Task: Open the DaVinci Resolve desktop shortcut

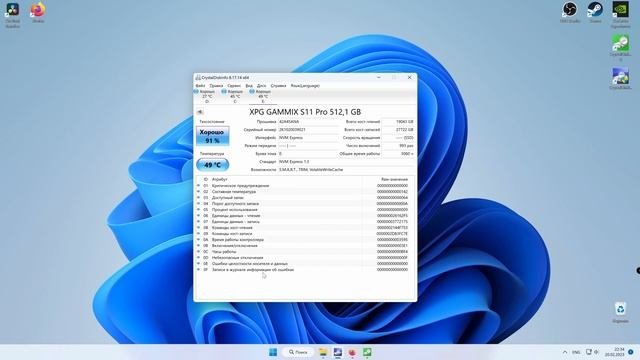Action: point(13,15)
